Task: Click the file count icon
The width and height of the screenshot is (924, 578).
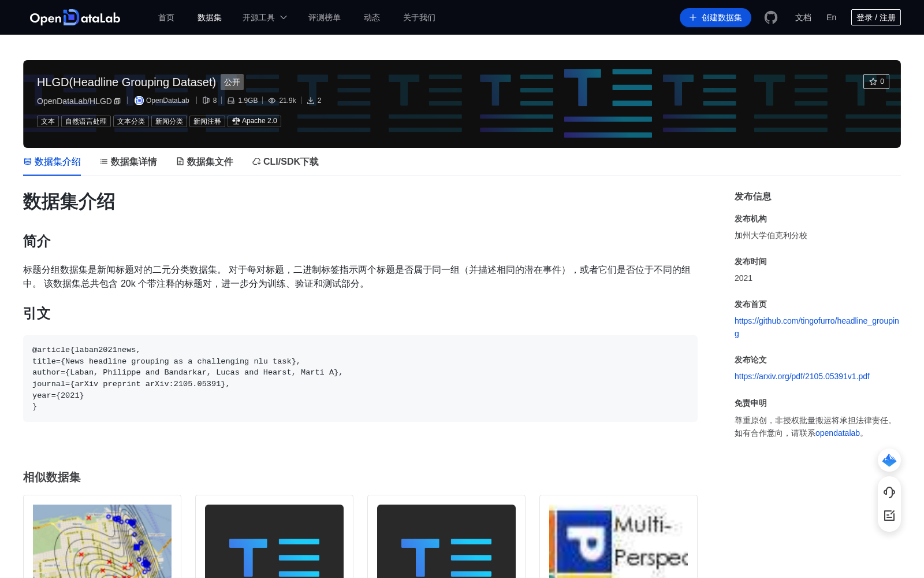Action: 206,101
